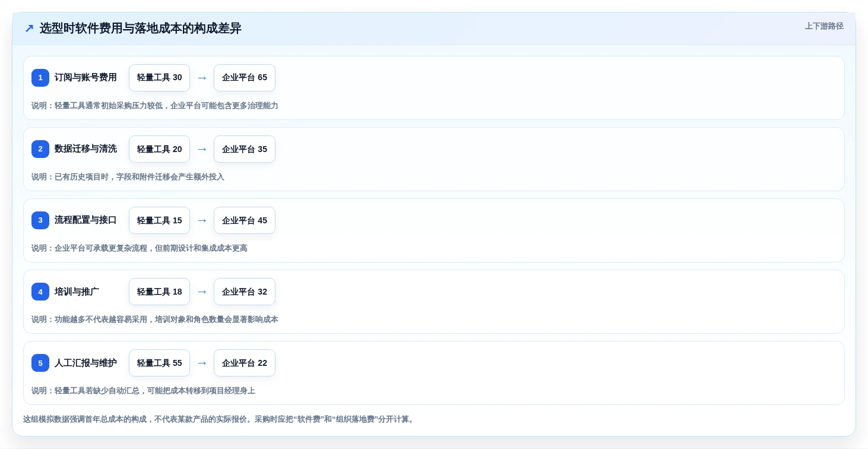Click note about 前期设计和集成成本更高
The image size is (868, 449).
[140, 248]
